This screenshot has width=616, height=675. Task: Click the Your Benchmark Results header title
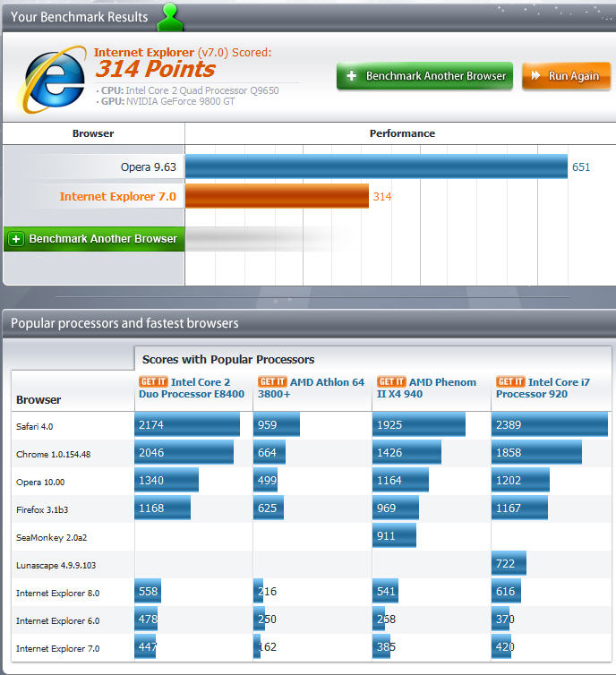[79, 17]
